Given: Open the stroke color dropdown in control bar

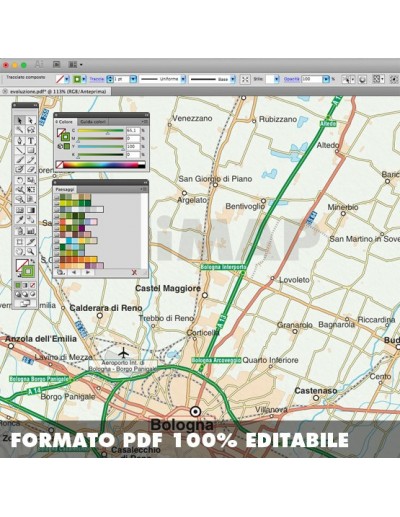Looking at the screenshot, I should 84,79.
